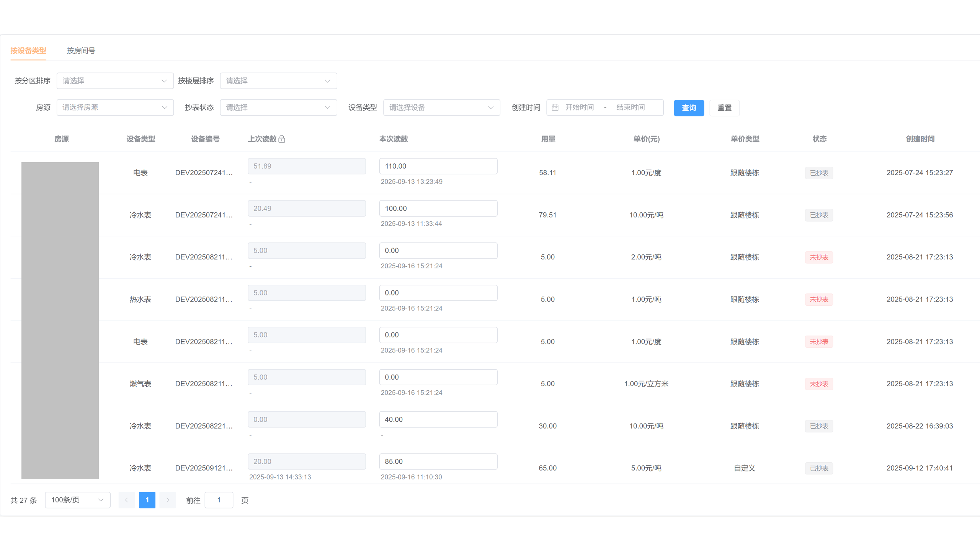Click the blue 查询 button
Screen dimensions: 980x551
click(x=689, y=108)
